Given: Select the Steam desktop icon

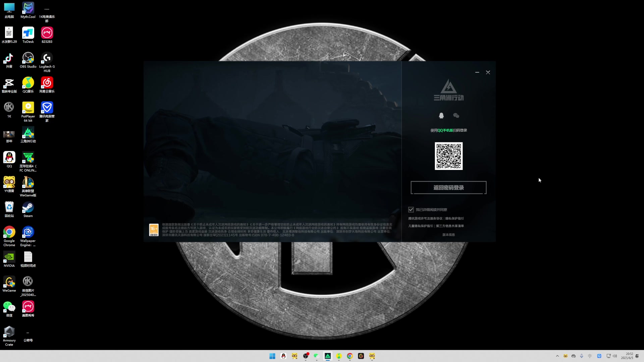Looking at the screenshot, I should click(28, 210).
